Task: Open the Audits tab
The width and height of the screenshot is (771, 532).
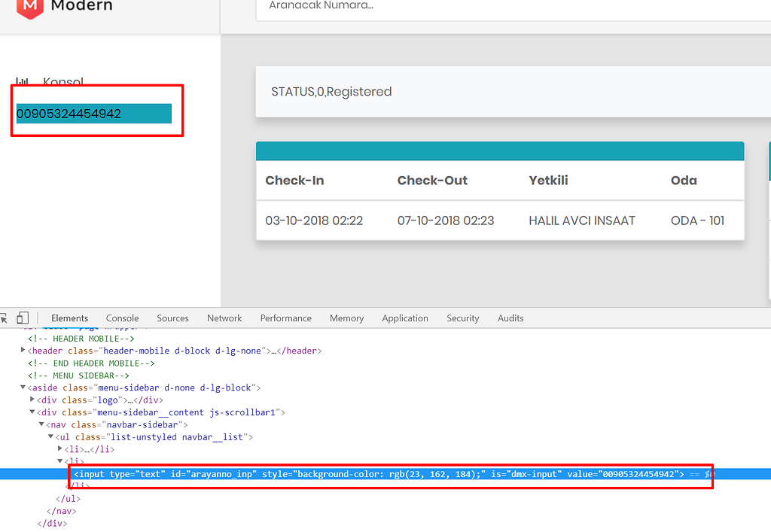Action: 510,318
